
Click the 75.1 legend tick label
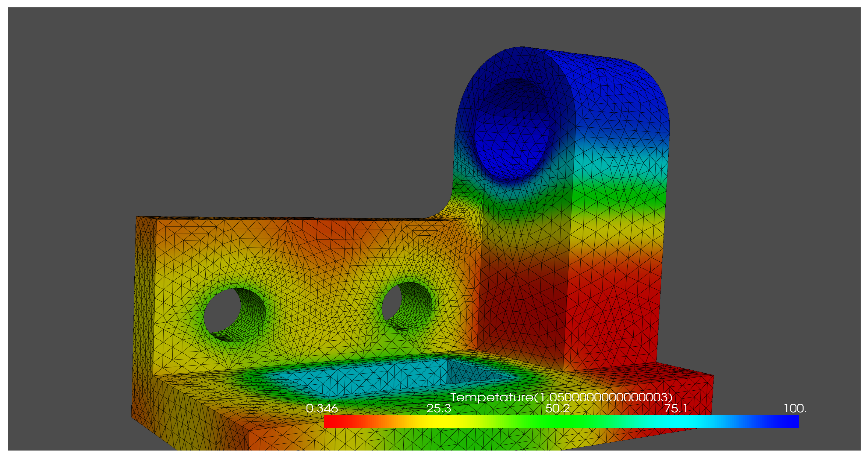click(x=676, y=408)
